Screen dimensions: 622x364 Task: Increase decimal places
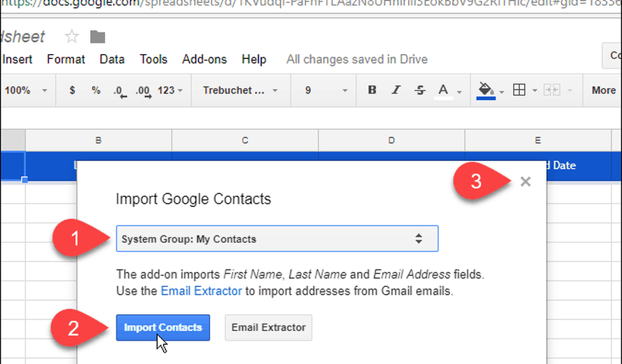(x=143, y=91)
